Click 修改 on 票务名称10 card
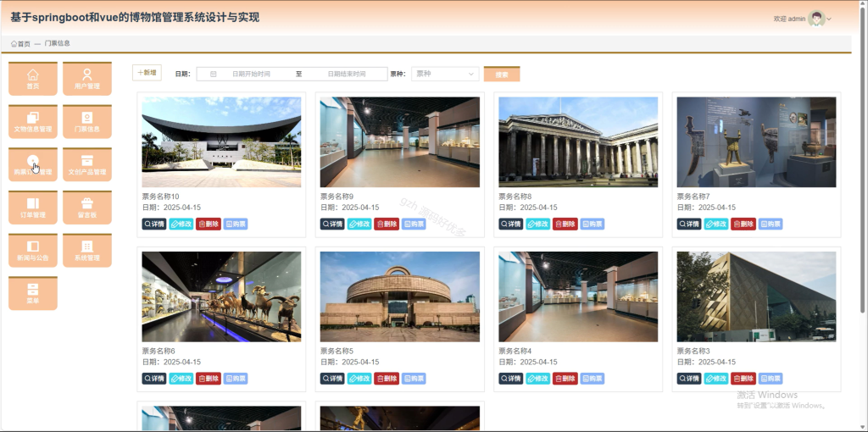The height and width of the screenshot is (432, 868). click(x=181, y=224)
